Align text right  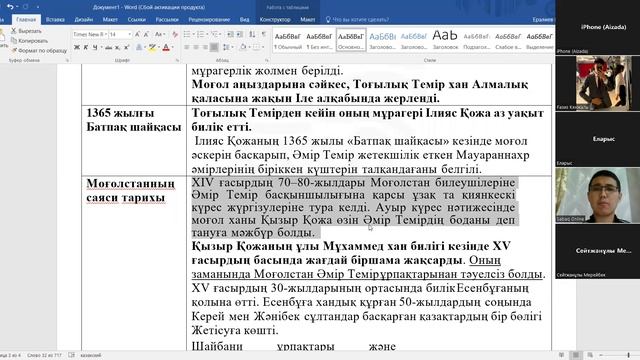pos(205,47)
